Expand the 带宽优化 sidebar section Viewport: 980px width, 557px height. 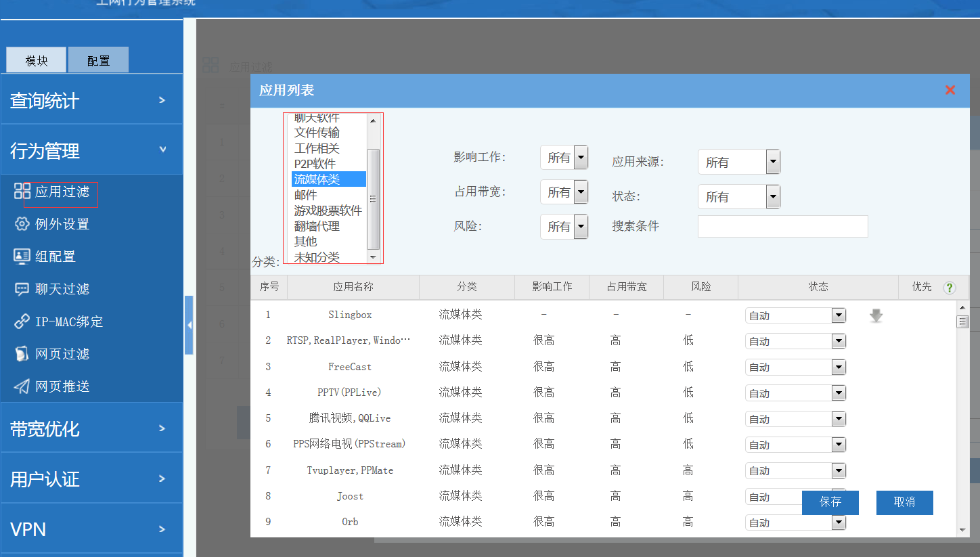(x=91, y=428)
